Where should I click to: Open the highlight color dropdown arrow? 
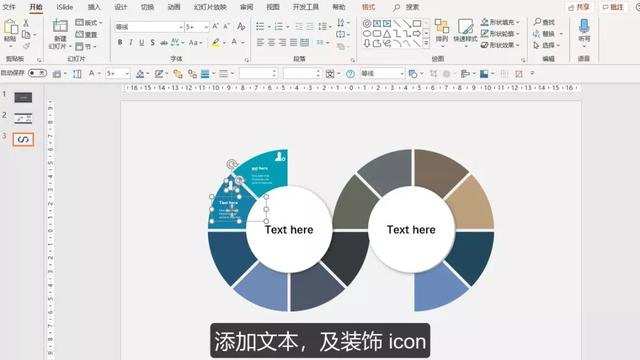pos(224,42)
